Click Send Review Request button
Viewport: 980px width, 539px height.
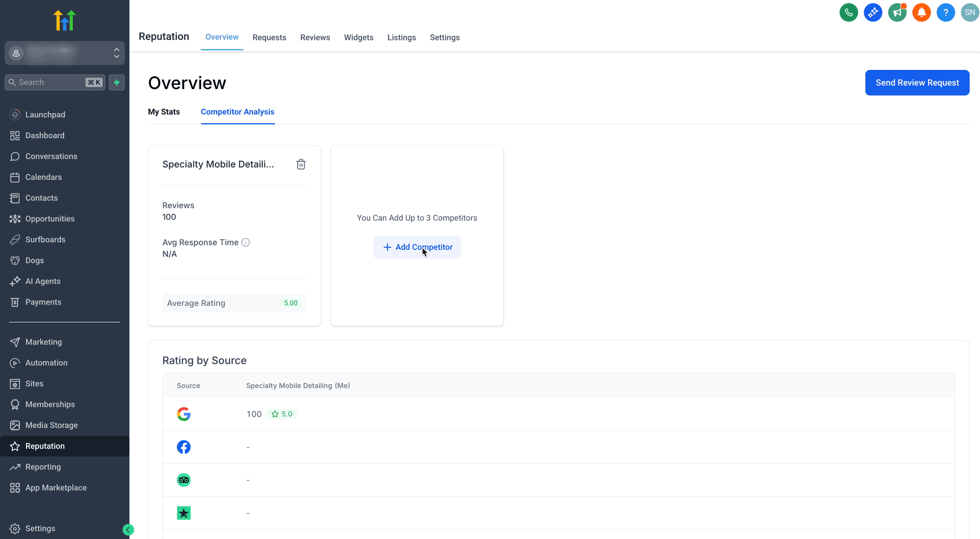click(917, 83)
